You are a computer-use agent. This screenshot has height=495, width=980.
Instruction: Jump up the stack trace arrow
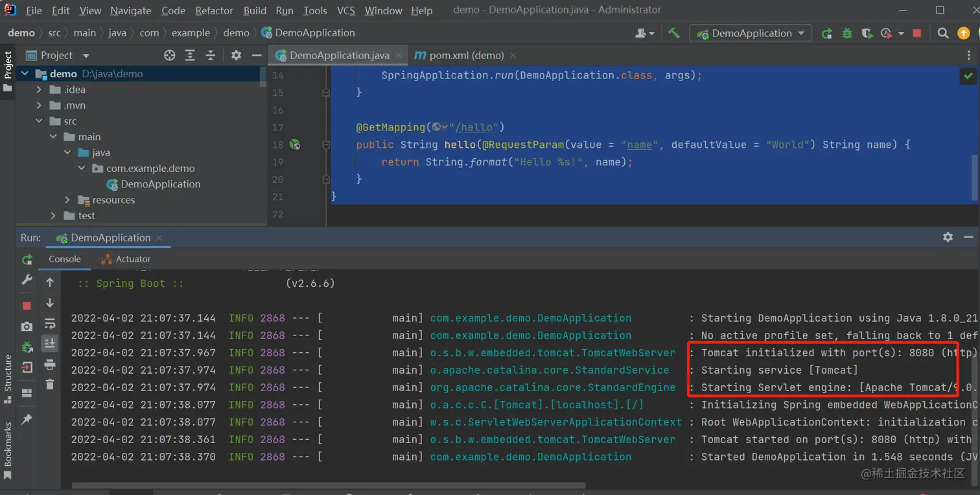[x=50, y=282]
